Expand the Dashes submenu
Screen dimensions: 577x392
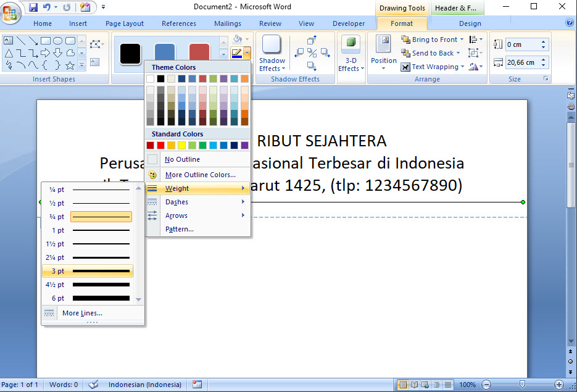198,202
